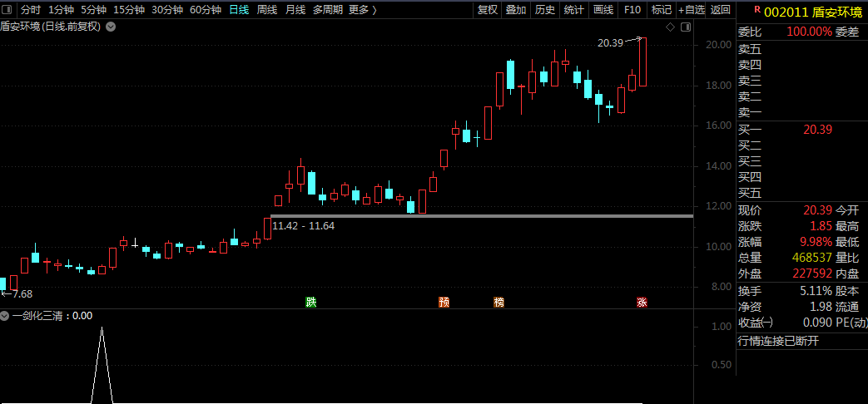Switch to 月线 monthly chart
The height and width of the screenshot is (404, 868).
pos(295,9)
